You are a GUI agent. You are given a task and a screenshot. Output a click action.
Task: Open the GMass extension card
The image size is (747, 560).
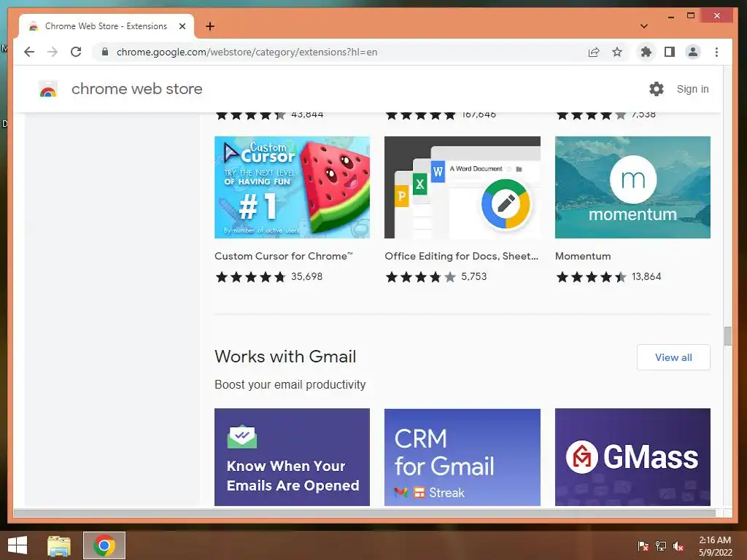(632, 457)
